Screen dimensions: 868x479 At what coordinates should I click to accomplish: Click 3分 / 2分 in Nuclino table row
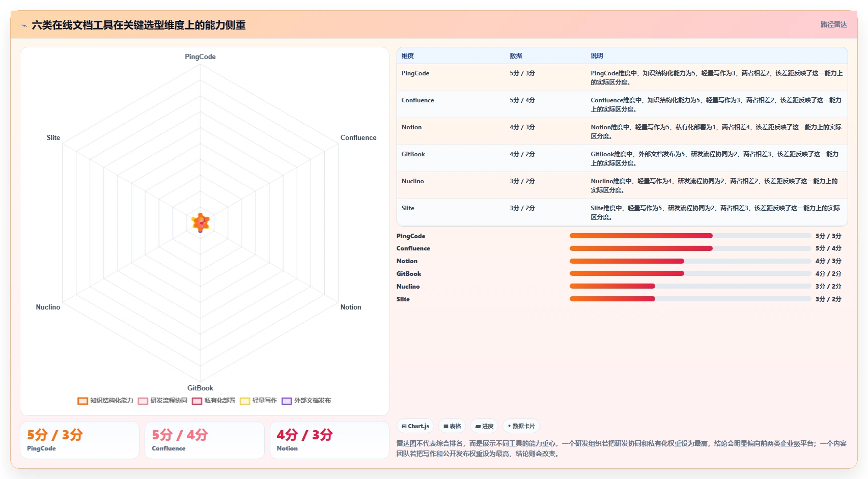[522, 181]
